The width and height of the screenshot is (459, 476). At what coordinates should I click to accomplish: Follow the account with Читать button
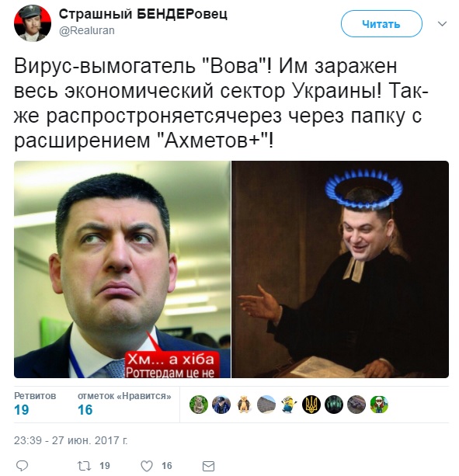pos(381,23)
